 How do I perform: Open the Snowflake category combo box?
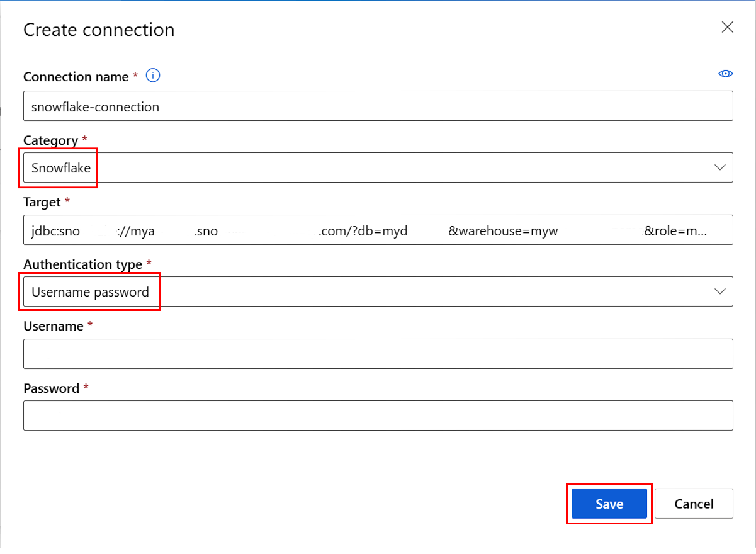click(378, 167)
